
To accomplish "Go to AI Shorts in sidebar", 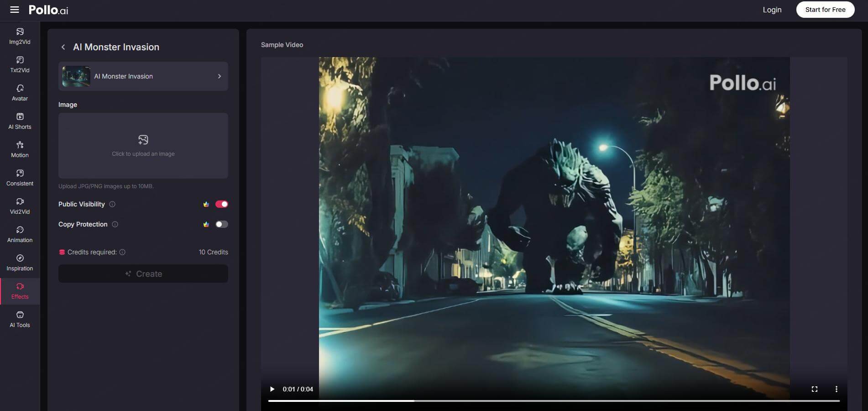I will (x=20, y=121).
